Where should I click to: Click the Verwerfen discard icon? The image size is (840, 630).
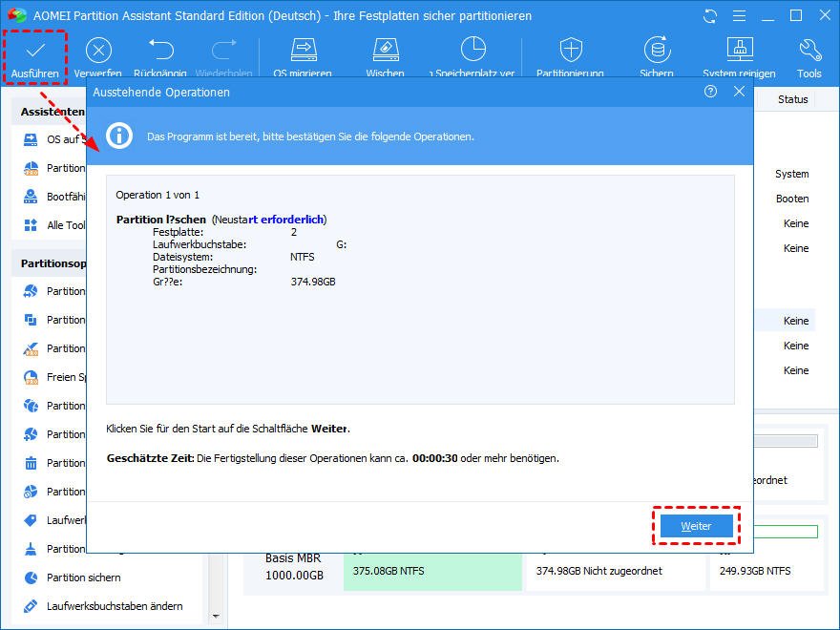pos(98,51)
